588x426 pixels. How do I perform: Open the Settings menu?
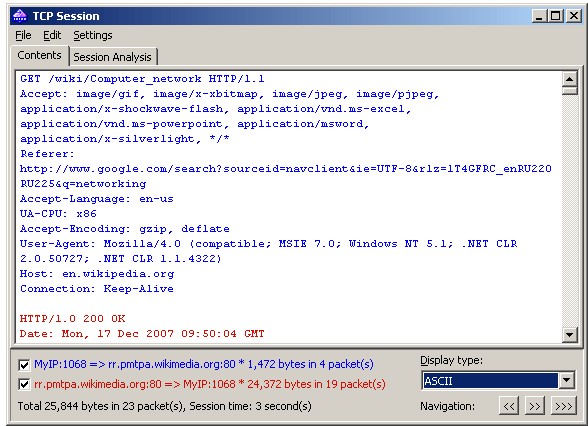93,35
